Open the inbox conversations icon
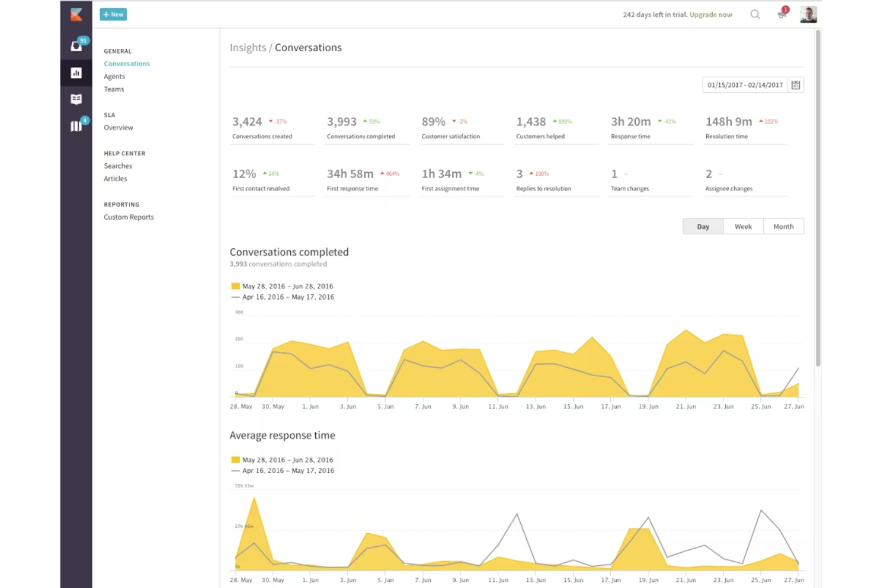 [76, 46]
